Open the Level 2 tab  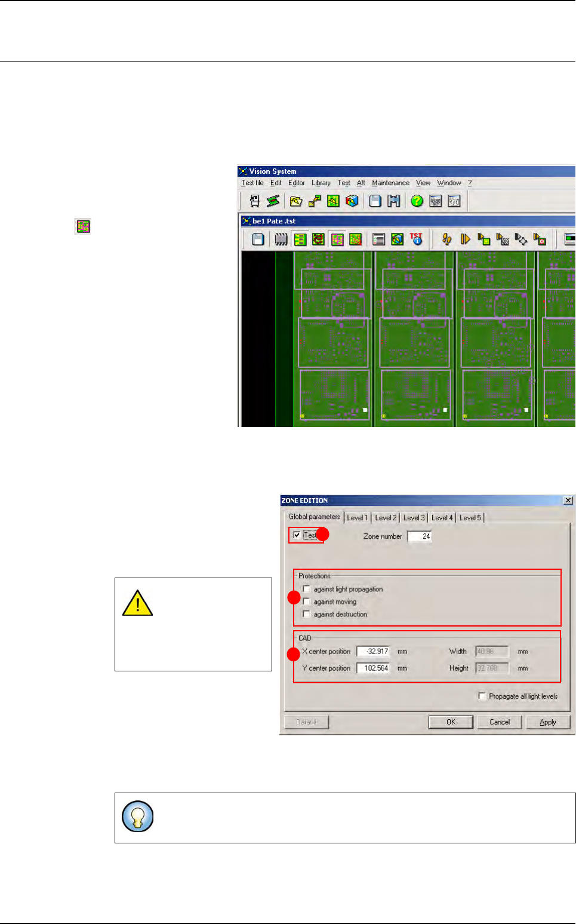[386, 518]
